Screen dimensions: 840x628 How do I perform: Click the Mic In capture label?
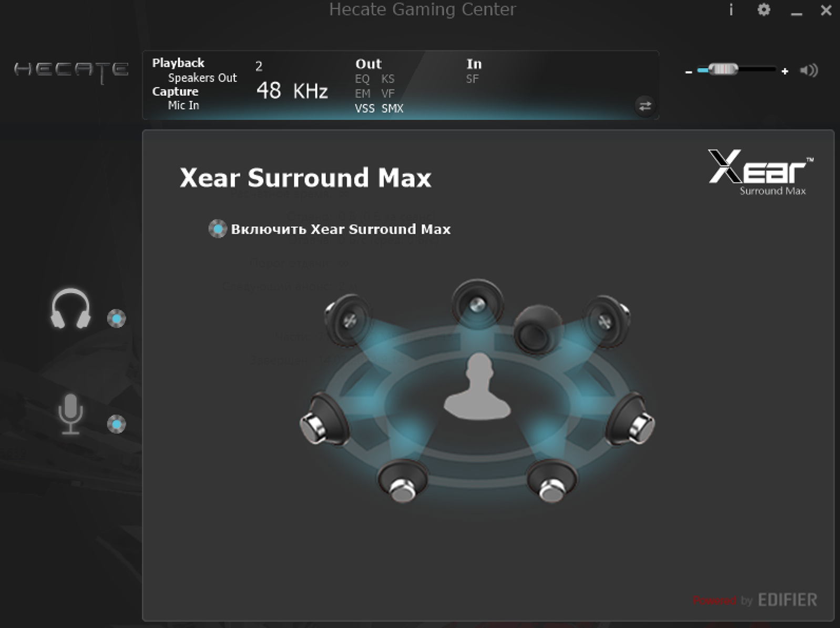point(183,105)
